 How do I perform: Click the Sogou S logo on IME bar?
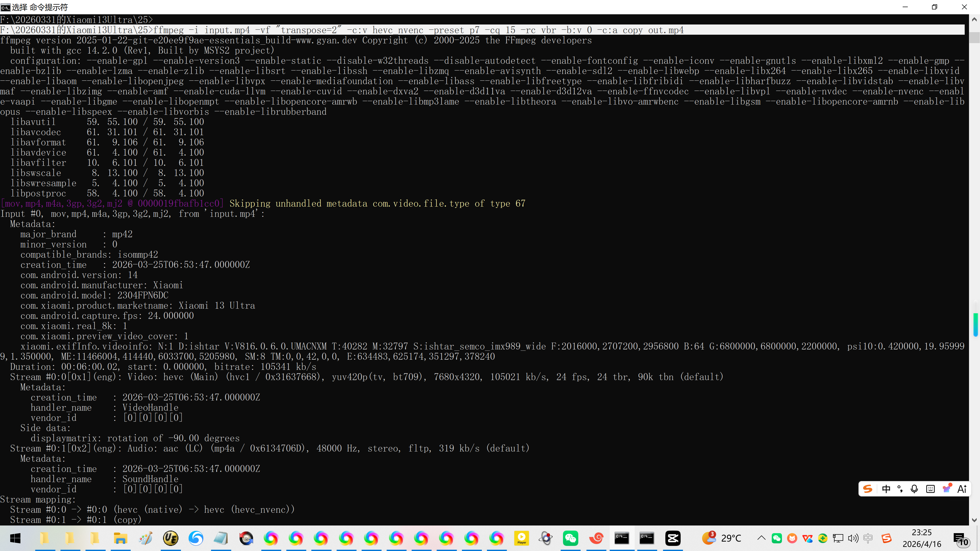(868, 489)
